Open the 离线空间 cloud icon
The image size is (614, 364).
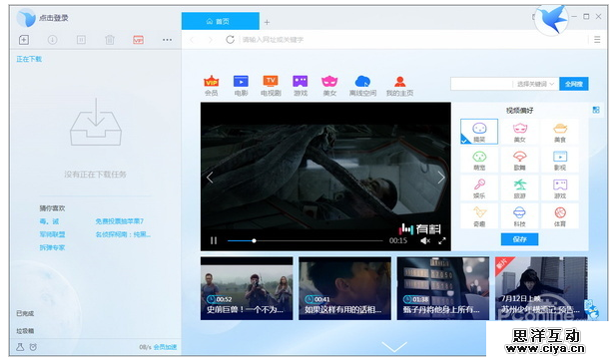362,82
